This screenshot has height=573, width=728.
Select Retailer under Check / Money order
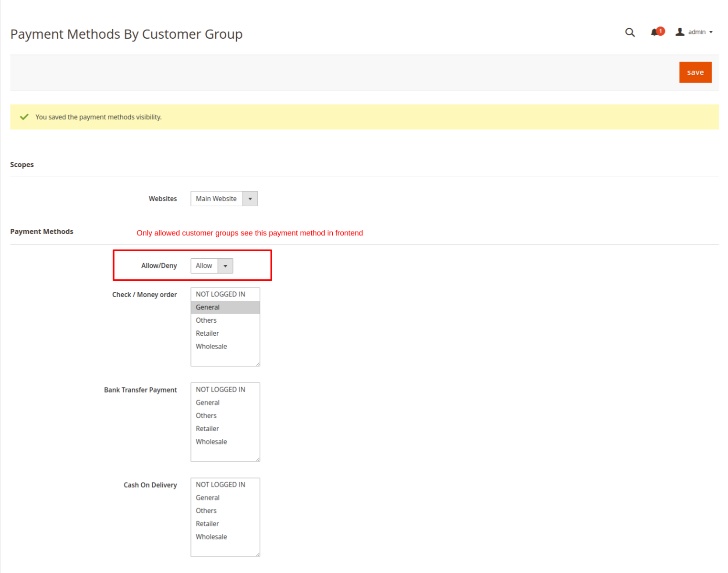(208, 333)
